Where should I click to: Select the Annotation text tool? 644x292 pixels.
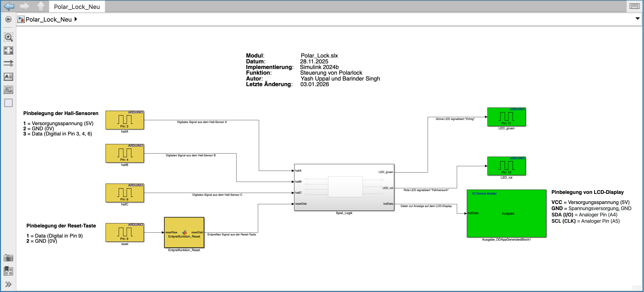pos(8,77)
